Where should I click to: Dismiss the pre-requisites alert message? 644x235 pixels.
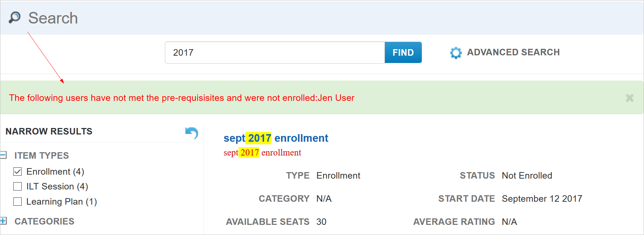coord(630,98)
